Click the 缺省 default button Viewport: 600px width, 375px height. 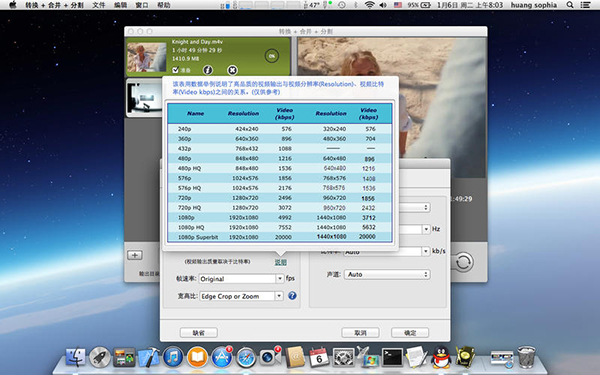tap(199, 333)
